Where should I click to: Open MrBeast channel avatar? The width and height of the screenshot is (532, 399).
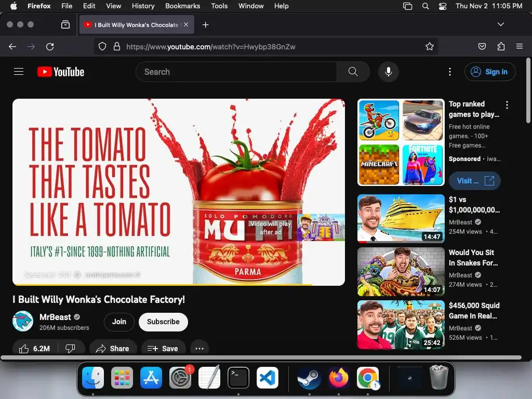[x=23, y=321]
